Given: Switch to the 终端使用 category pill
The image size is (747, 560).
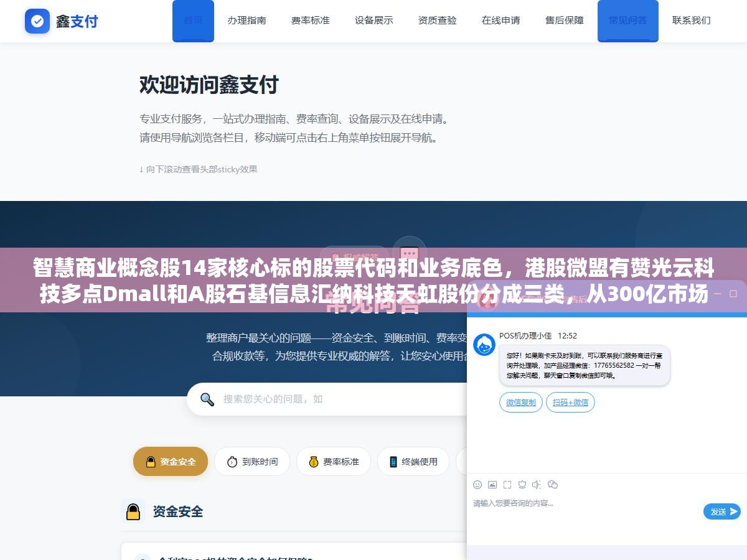Looking at the screenshot, I should pyautogui.click(x=413, y=462).
